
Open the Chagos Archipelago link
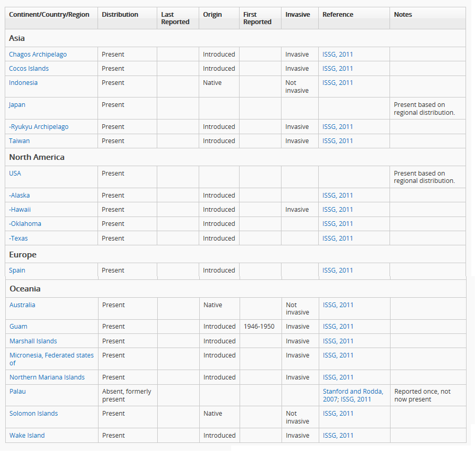pos(38,55)
